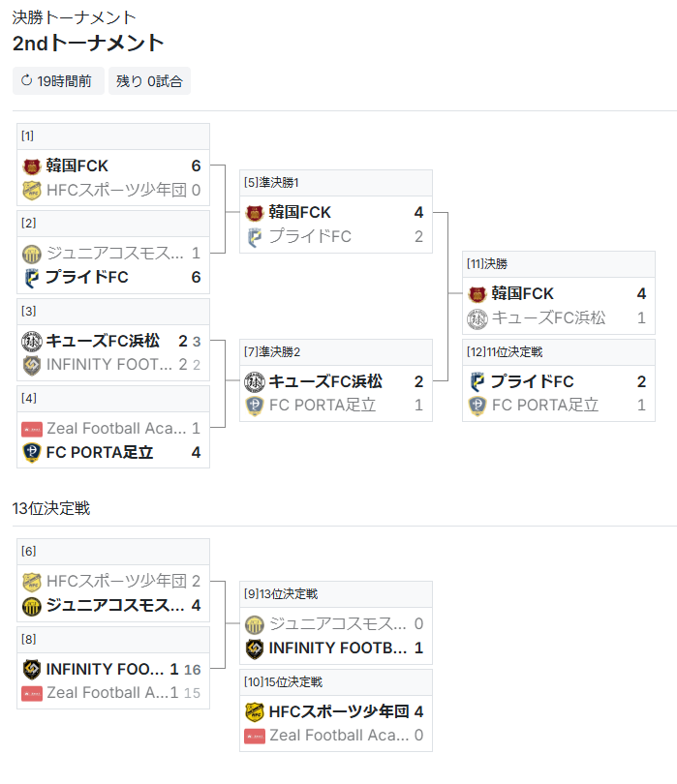Click the INFINITY FOOTBALL logo in match [8]
Image resolution: width=677 pixels, height=784 pixels.
click(x=32, y=670)
